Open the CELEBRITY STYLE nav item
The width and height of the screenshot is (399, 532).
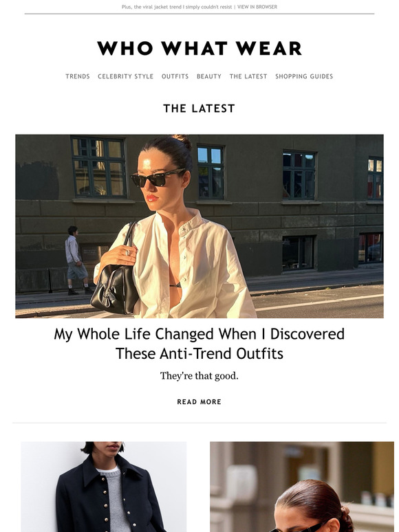pos(126,76)
